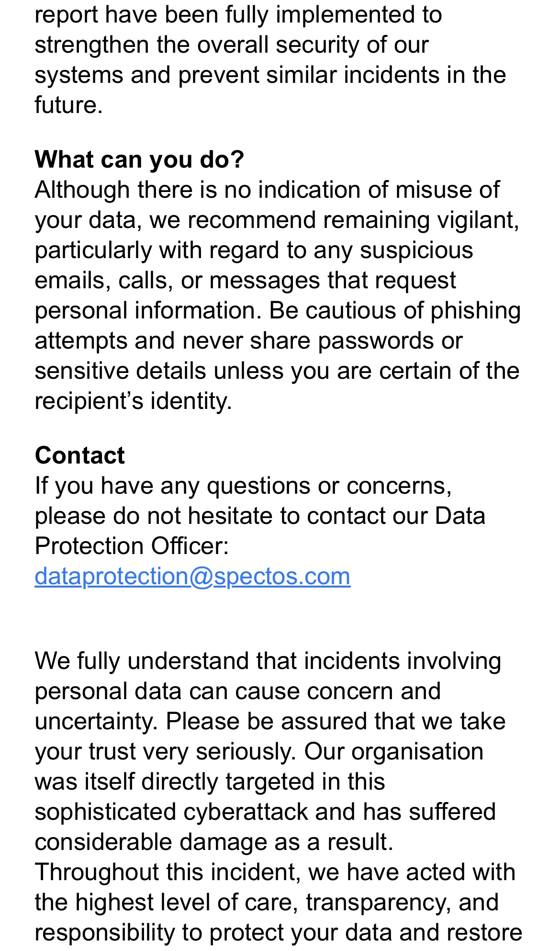This screenshot has height=951, width=560.
Task: Click the phrase "sophisticated cyberattack"
Action: pos(171,812)
